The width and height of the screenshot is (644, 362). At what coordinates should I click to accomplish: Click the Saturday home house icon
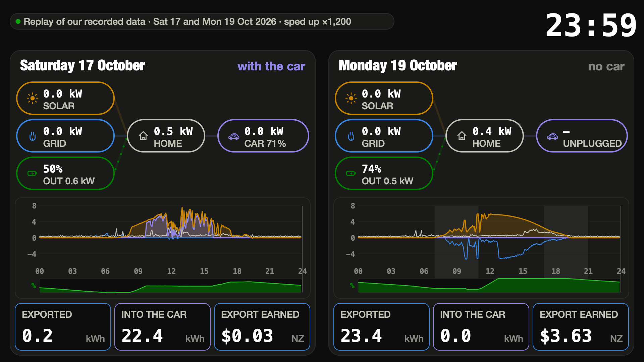(x=143, y=136)
